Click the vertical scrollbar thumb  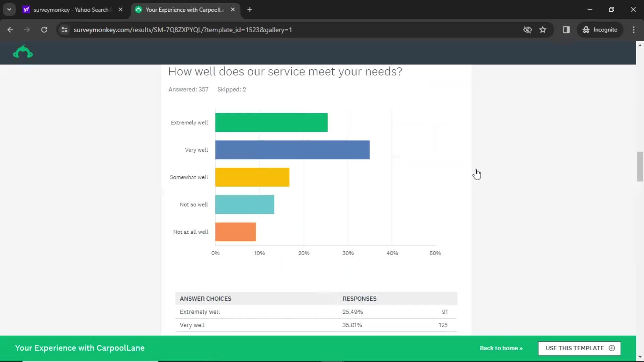point(640,167)
